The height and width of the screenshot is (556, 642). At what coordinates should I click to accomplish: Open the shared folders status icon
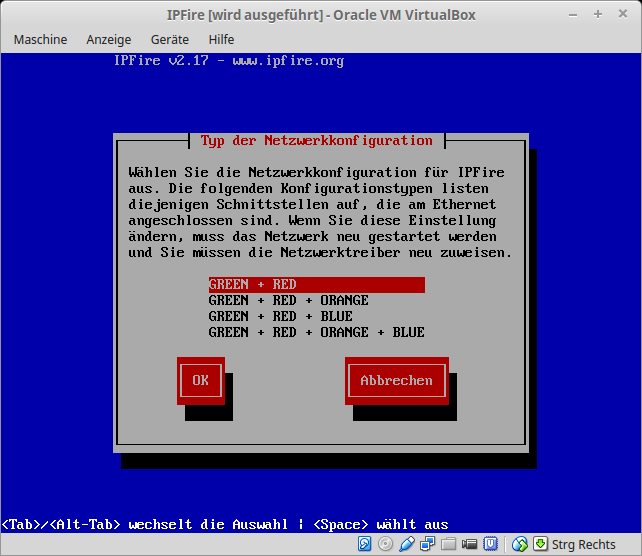coord(448,544)
